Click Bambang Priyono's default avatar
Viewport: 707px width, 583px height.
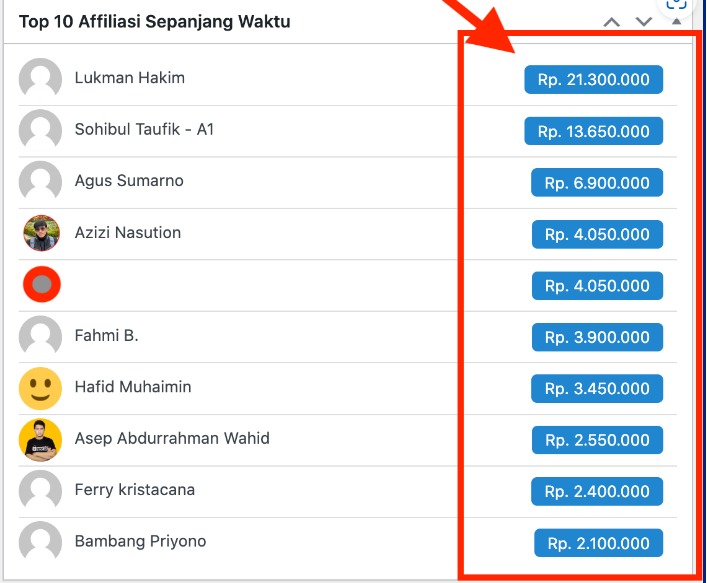tap(40, 542)
